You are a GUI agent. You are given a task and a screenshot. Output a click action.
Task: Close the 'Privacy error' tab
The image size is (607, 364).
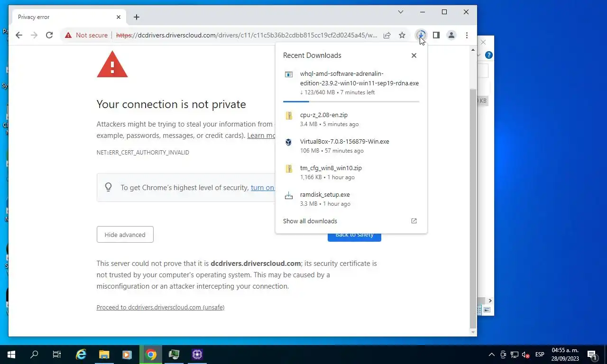pos(119,17)
